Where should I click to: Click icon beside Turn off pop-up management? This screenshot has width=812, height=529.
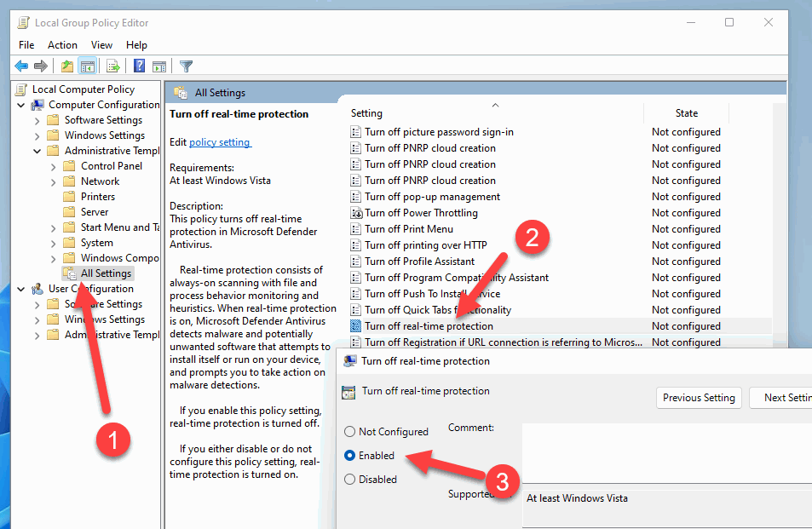pyautogui.click(x=356, y=197)
